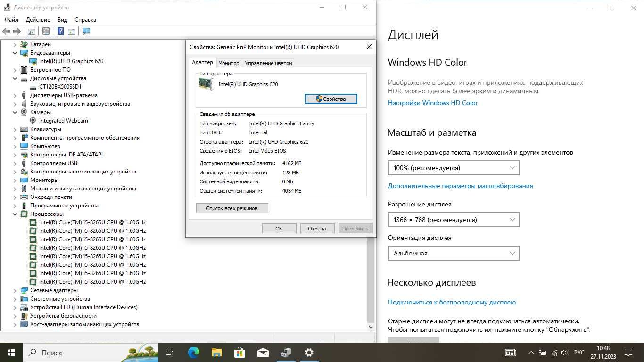Expand Диспетчеры USB-разъема node

point(15,95)
